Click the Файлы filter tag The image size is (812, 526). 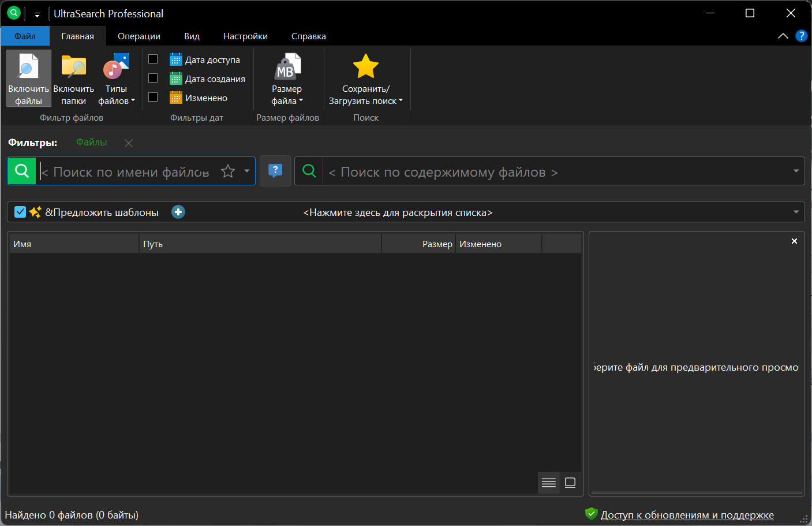[x=92, y=142]
